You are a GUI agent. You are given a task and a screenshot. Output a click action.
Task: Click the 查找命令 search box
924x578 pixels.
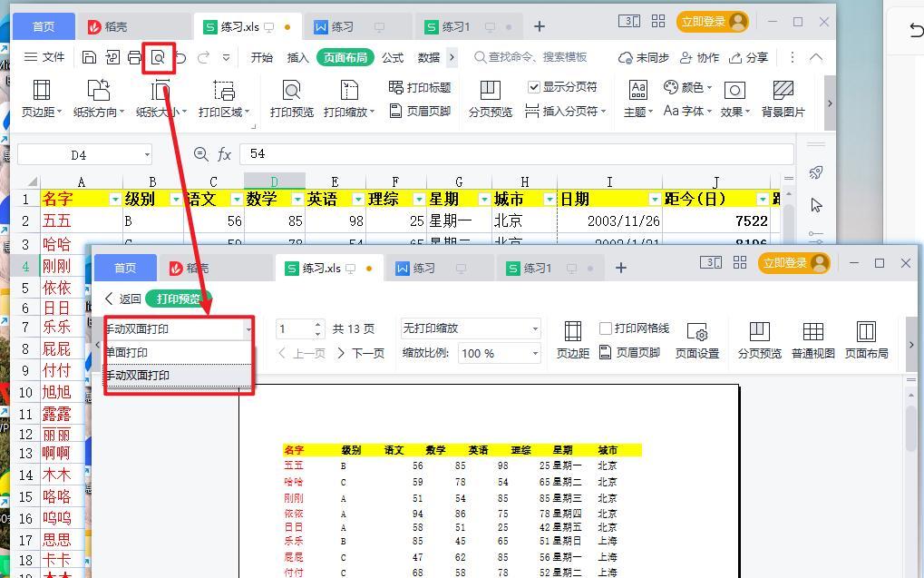point(530,57)
